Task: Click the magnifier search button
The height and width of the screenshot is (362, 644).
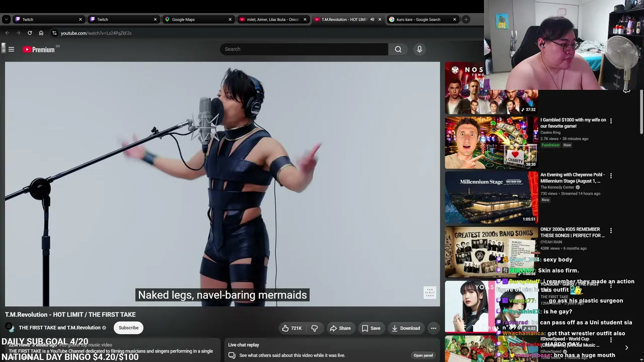Action: 398,49
